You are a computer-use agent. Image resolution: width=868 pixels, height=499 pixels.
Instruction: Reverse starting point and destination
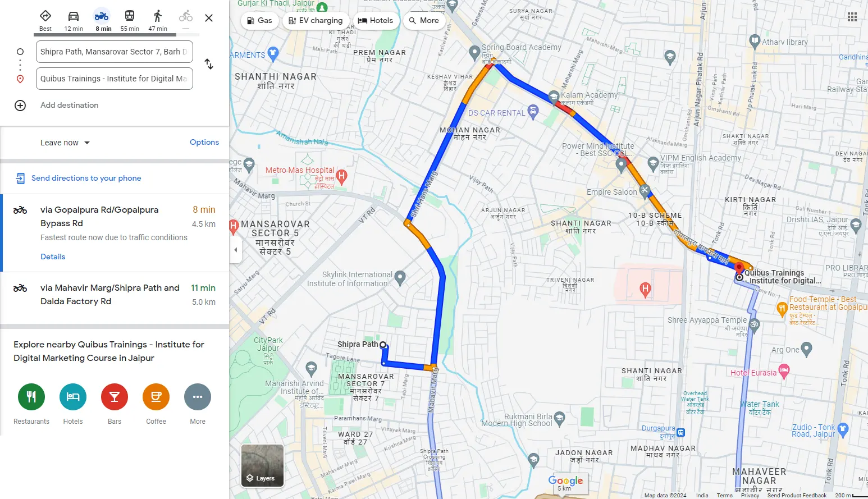[209, 64]
